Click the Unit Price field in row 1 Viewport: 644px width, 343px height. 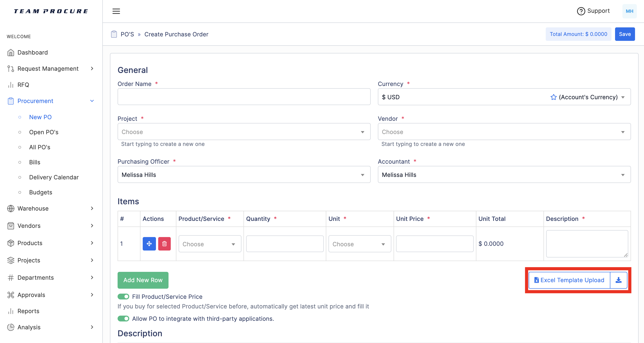tap(434, 244)
